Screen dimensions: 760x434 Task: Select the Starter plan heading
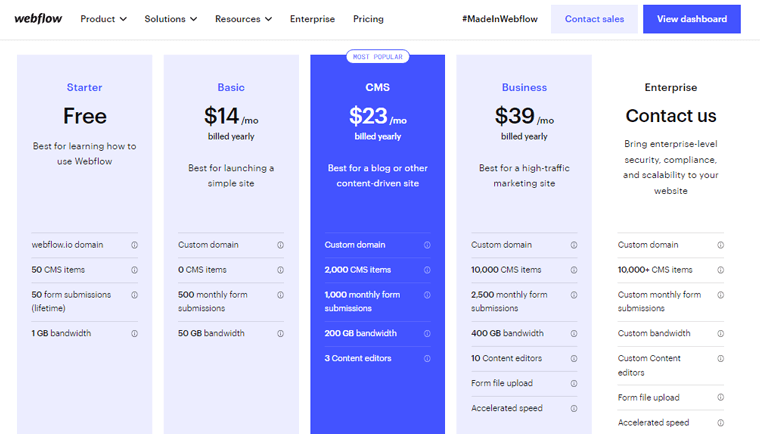pyautogui.click(x=84, y=87)
